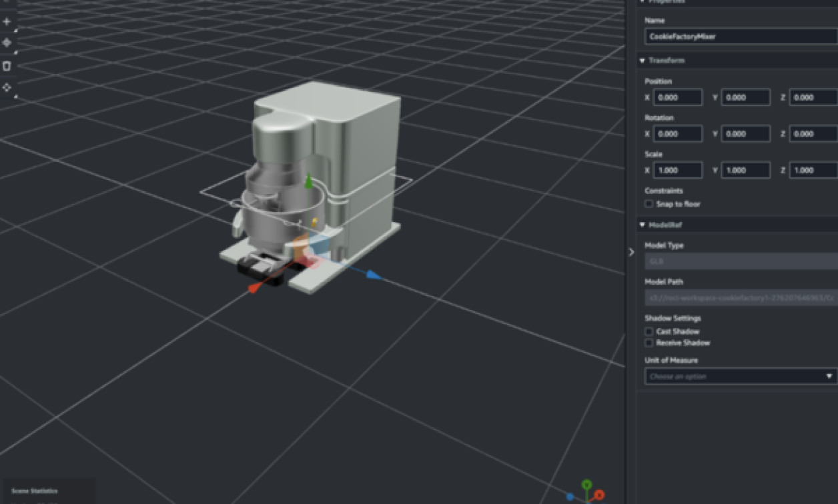
Task: Collapse the ModelRef section
Action: tap(642, 225)
